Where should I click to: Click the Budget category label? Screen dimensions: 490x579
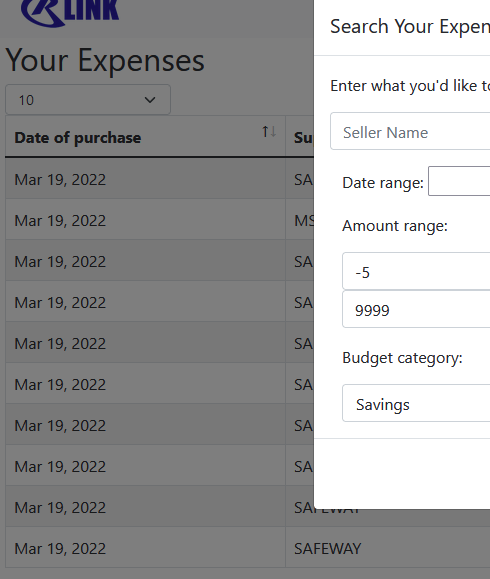[402, 358]
